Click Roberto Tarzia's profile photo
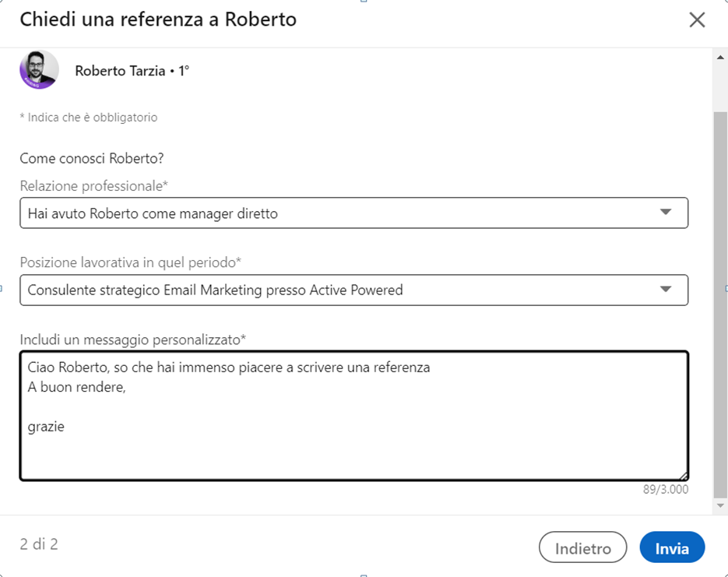728x577 pixels. [x=39, y=70]
